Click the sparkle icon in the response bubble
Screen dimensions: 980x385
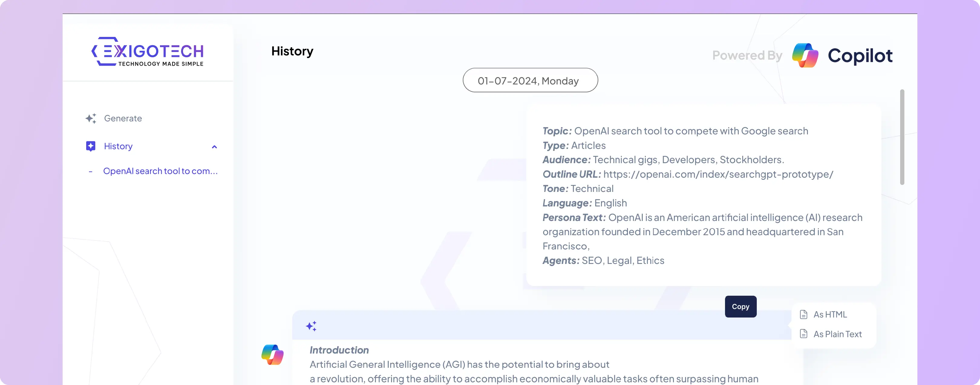[312, 326]
